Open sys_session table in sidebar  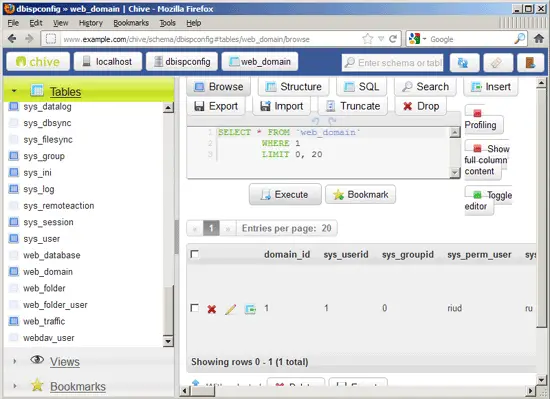tap(48, 222)
